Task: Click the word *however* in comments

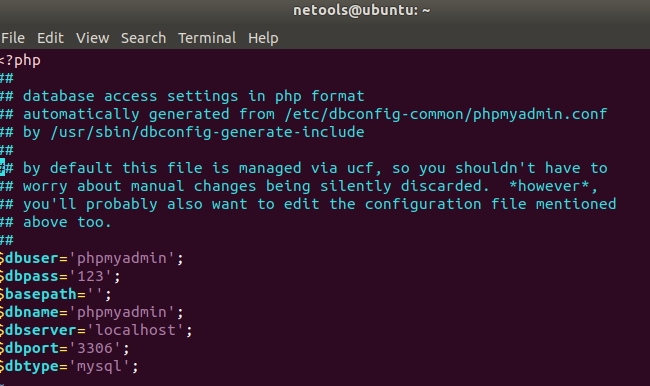Action: click(x=548, y=186)
